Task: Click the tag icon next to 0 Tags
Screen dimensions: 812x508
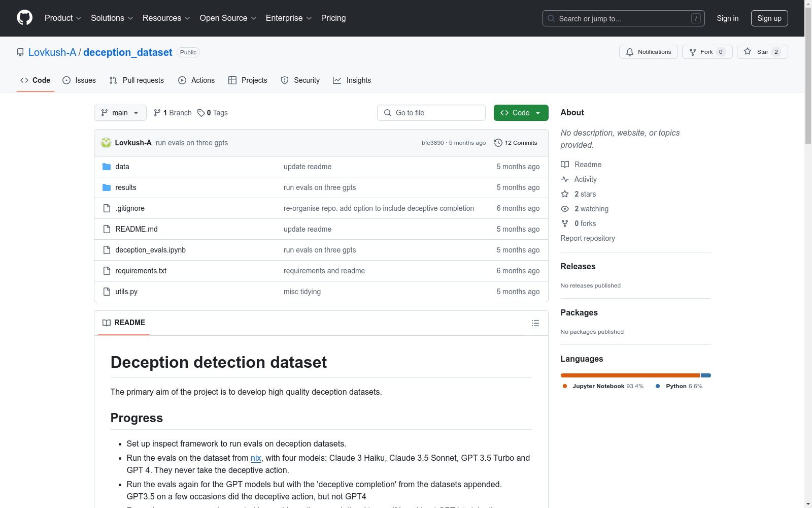Action: pos(201,113)
